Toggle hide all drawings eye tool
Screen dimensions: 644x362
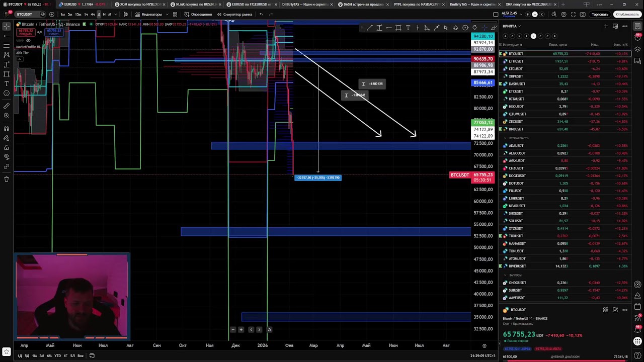7,157
